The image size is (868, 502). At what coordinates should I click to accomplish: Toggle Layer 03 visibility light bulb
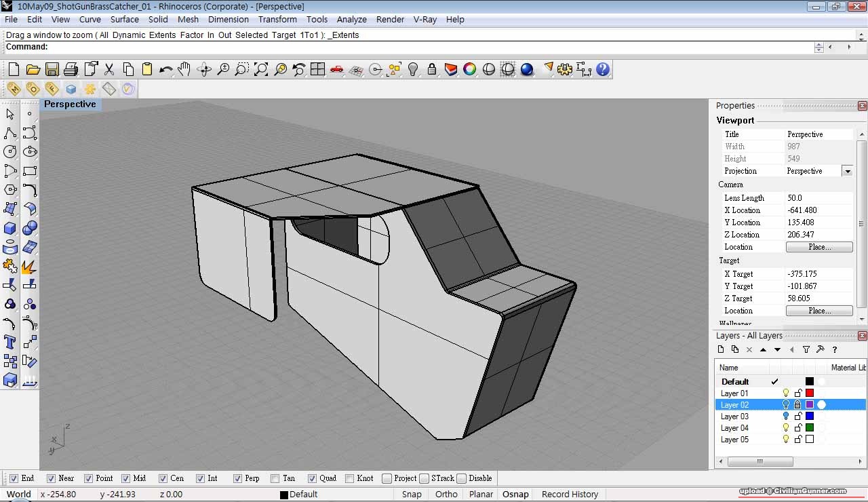[x=786, y=417]
